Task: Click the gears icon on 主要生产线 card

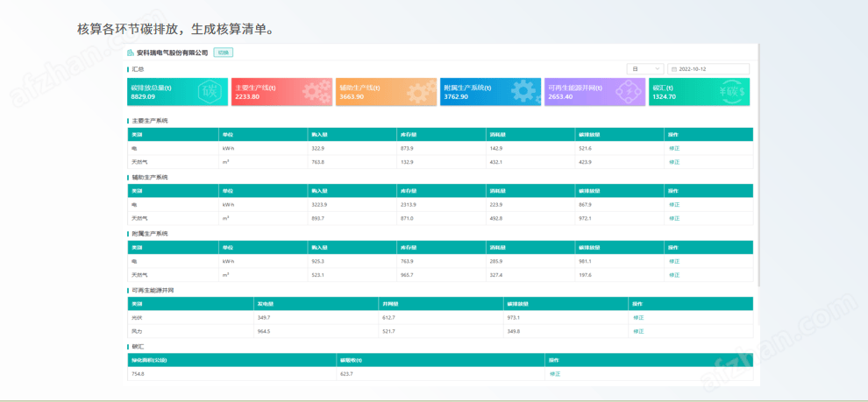Action: [x=317, y=92]
